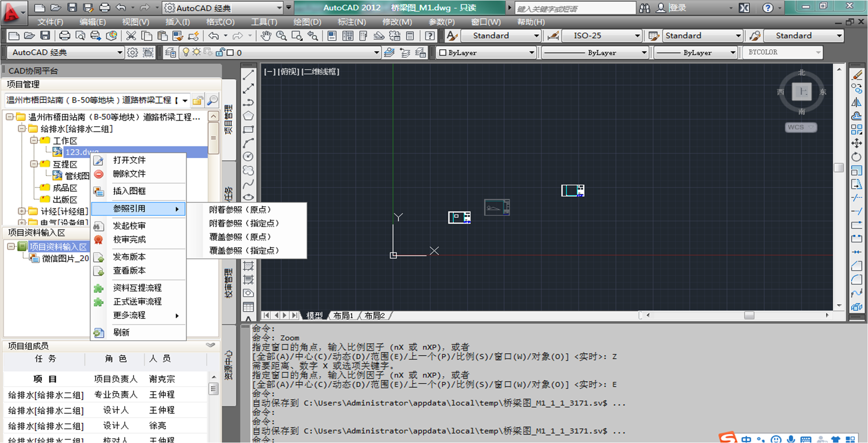Click the WCS button below the ViewCube
The height and width of the screenshot is (443, 868).
pyautogui.click(x=801, y=127)
